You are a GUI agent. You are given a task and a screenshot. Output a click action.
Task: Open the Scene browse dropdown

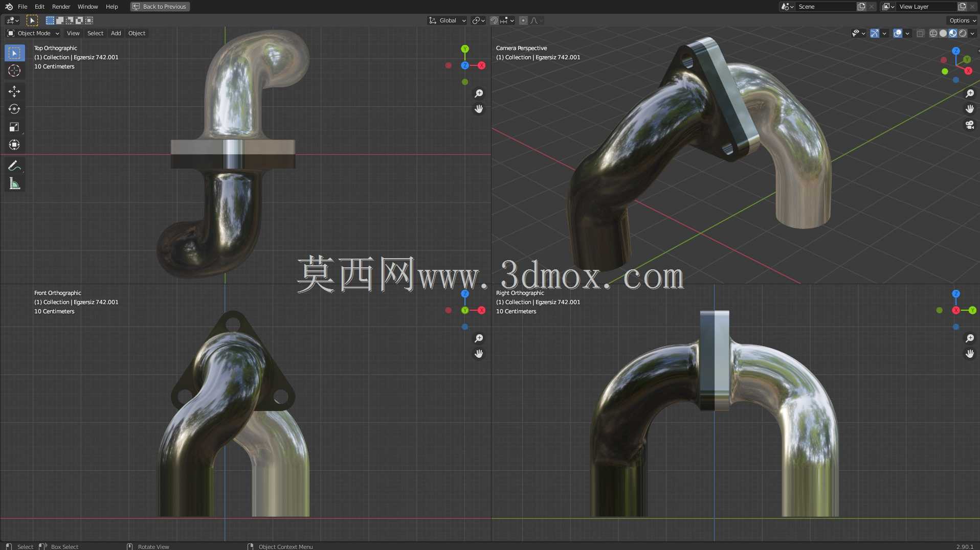coord(787,7)
